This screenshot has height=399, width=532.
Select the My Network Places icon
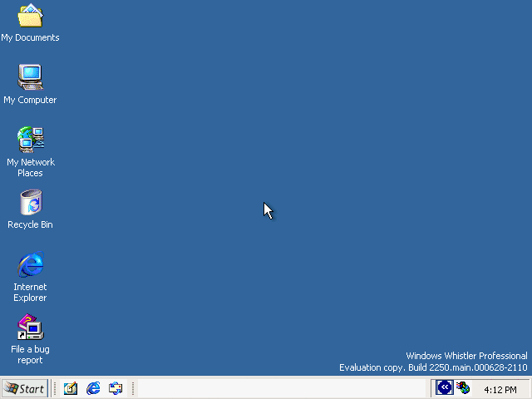point(30,152)
